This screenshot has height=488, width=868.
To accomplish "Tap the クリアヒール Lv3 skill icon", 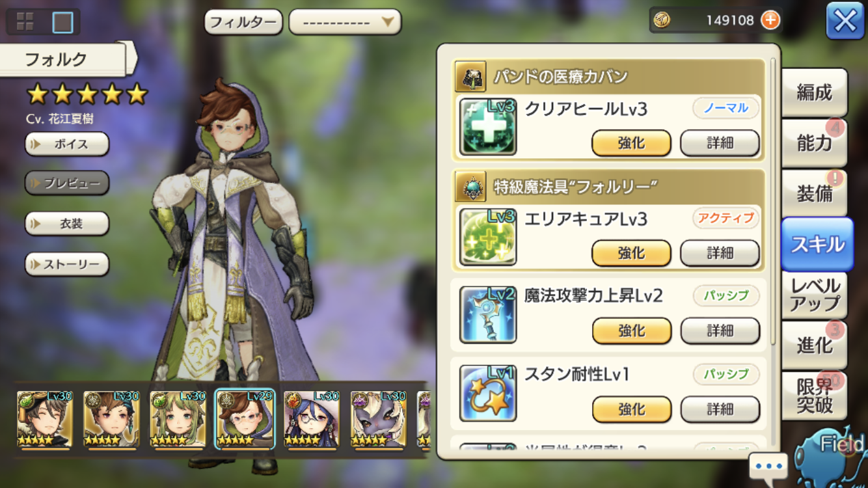I will click(x=488, y=127).
